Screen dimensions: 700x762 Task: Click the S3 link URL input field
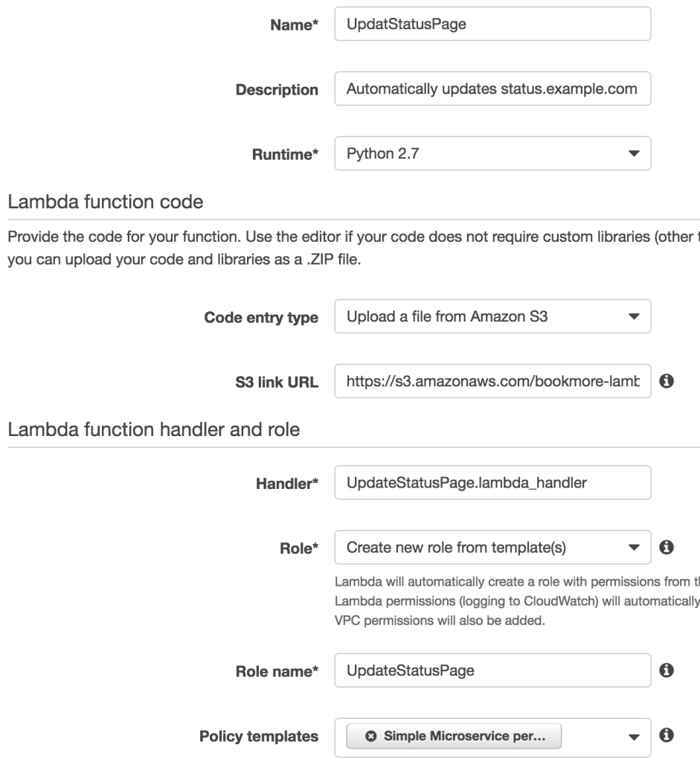click(492, 381)
